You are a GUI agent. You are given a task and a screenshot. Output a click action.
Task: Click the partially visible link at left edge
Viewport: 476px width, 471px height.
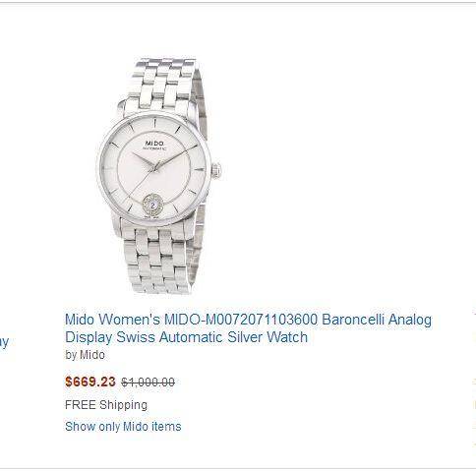pyautogui.click(x=4, y=342)
